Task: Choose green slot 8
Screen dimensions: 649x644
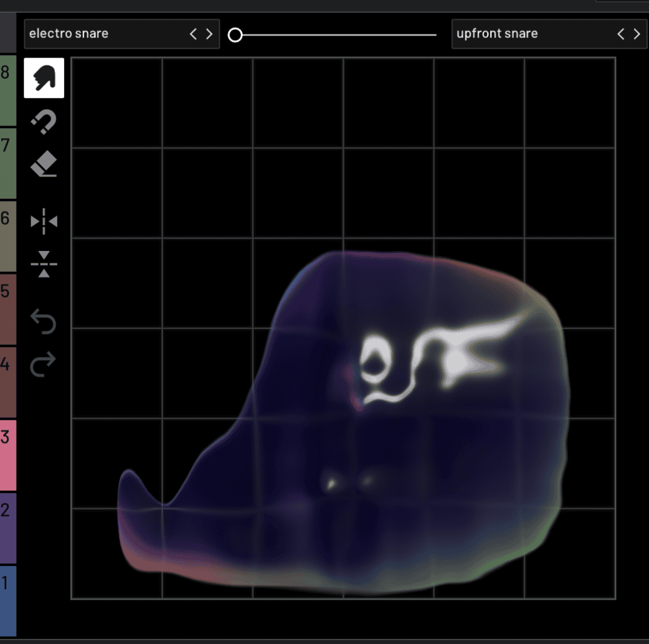Action: click(8, 89)
